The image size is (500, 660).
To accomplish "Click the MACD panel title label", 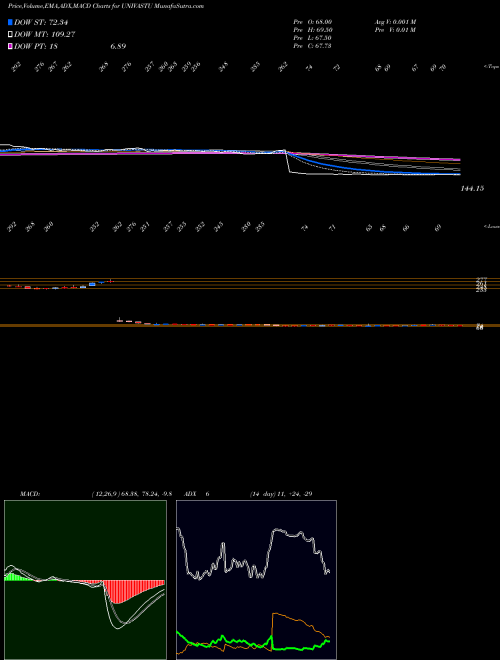I will pos(30,494).
